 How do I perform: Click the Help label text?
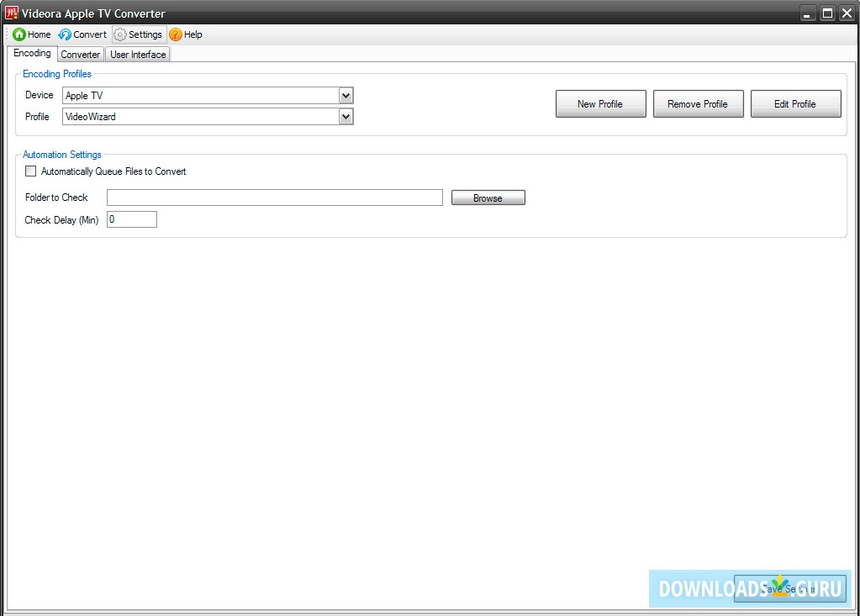point(193,34)
